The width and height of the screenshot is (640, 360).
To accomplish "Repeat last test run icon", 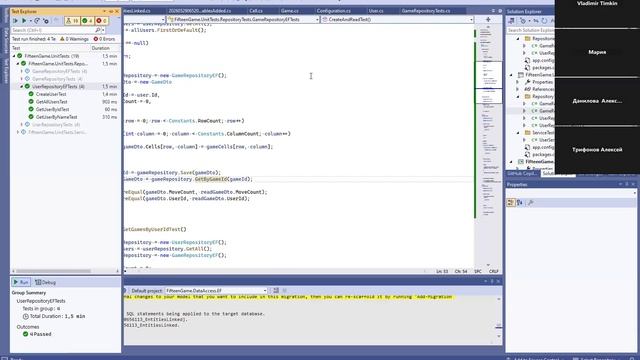I will click(37, 20).
